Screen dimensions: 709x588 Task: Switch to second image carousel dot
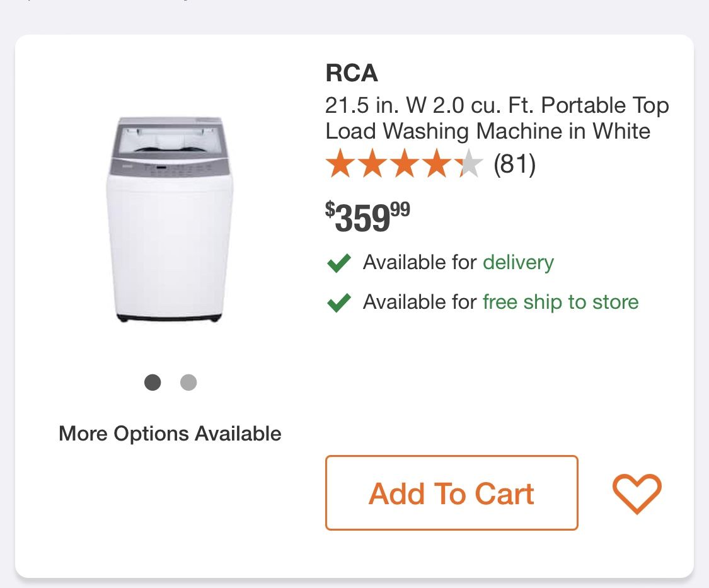tap(188, 383)
